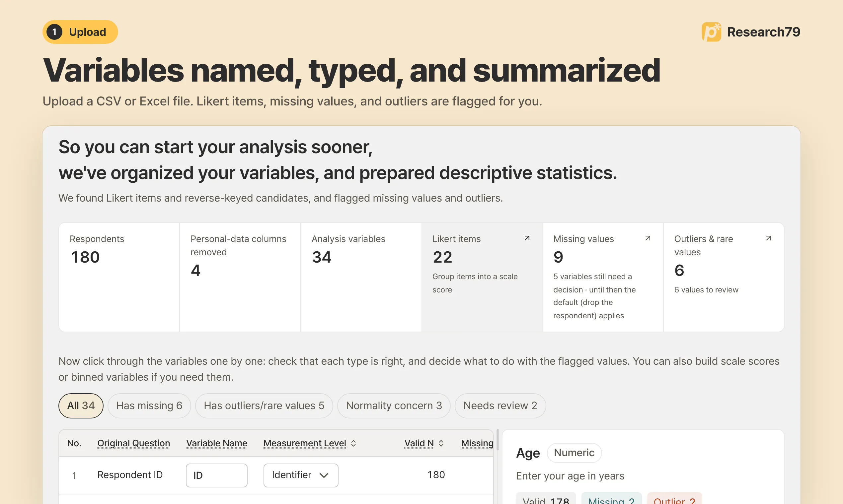
Task: Click the Original Question column header
Action: (134, 443)
